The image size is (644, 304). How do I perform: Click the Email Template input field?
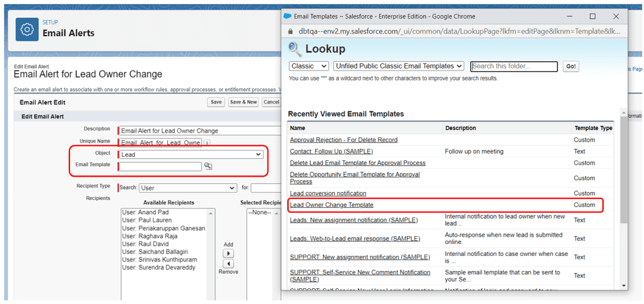click(x=161, y=167)
